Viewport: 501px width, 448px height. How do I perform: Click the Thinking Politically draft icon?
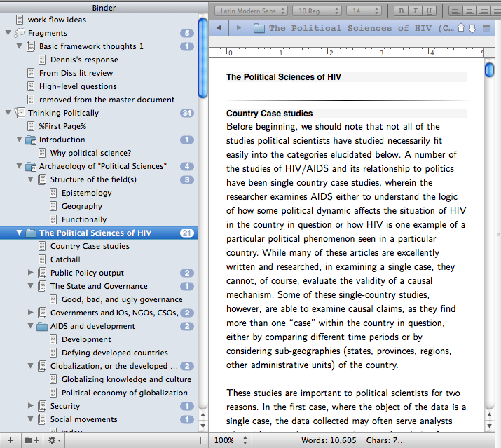(x=20, y=113)
